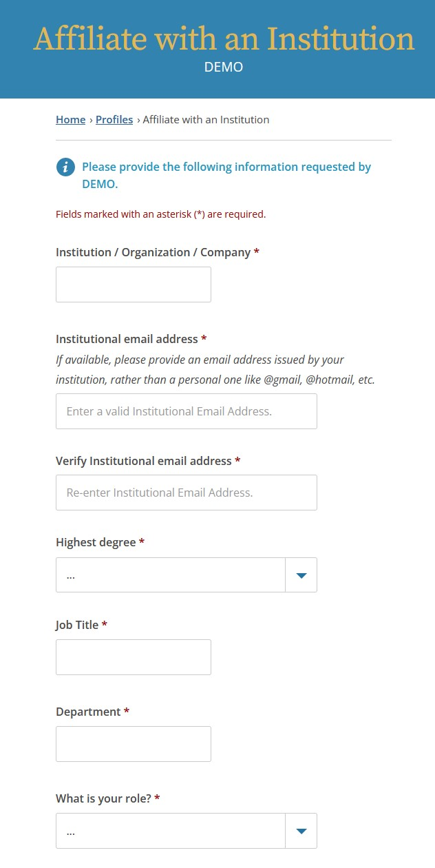This screenshot has height=868, width=435.
Task: Click the breadcrumb trail separator area
Action: [137, 119]
